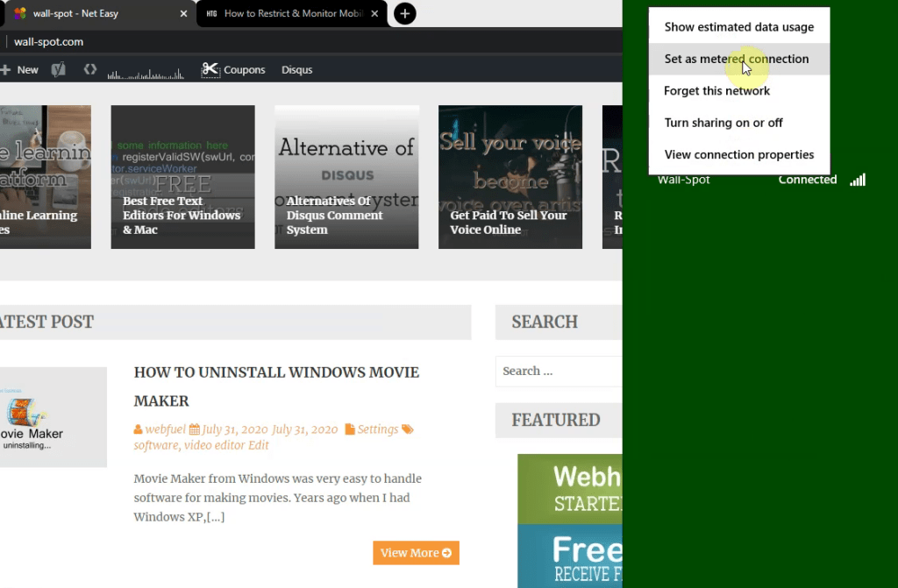Open Alternatives Of Disqus Comment System card
This screenshot has width=898, height=588.
click(346, 177)
